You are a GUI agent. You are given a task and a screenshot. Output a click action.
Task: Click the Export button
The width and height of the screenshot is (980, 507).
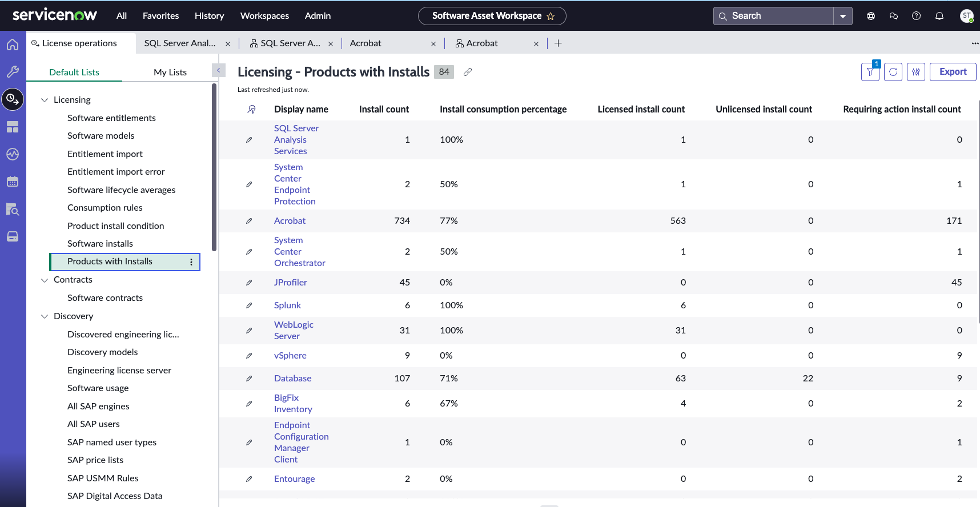[x=953, y=72]
